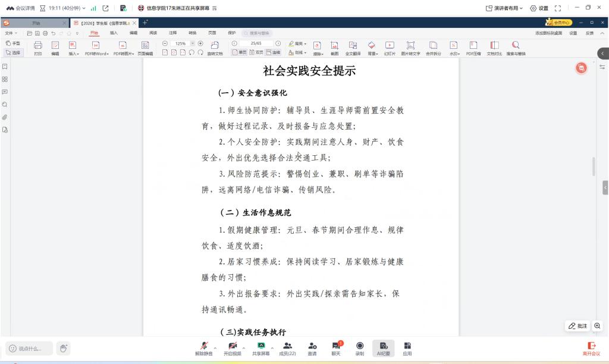
Task: Expand the 演讲者布局 layout dropdown
Action: [504, 8]
